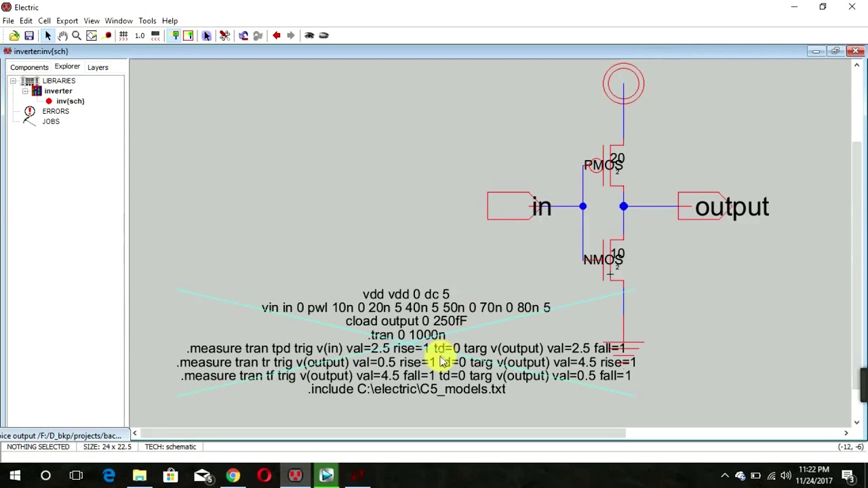Click the right-arrow of the horizontal scrollbar
The image size is (868, 488).
point(846,433)
